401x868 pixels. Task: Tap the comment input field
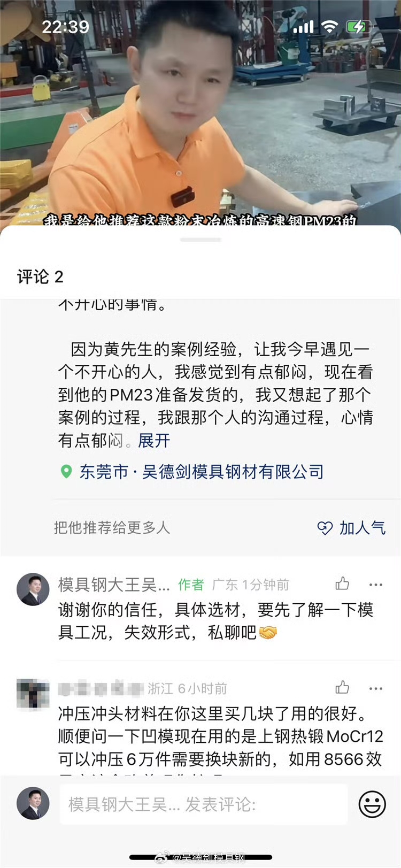pos(203,804)
